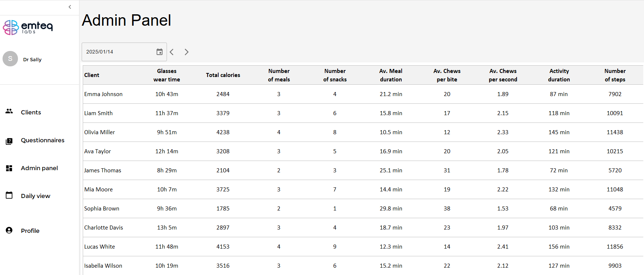Click the Admin Panel page heading

pos(126,20)
